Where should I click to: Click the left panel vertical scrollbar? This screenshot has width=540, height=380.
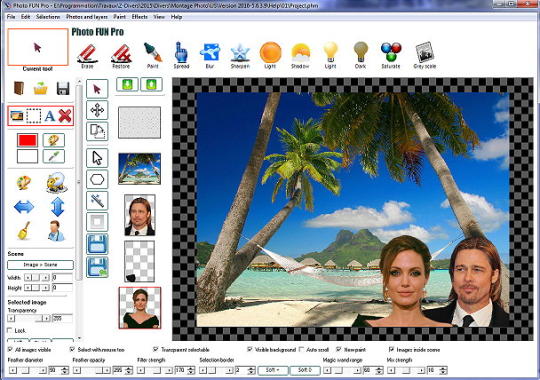(x=79, y=209)
